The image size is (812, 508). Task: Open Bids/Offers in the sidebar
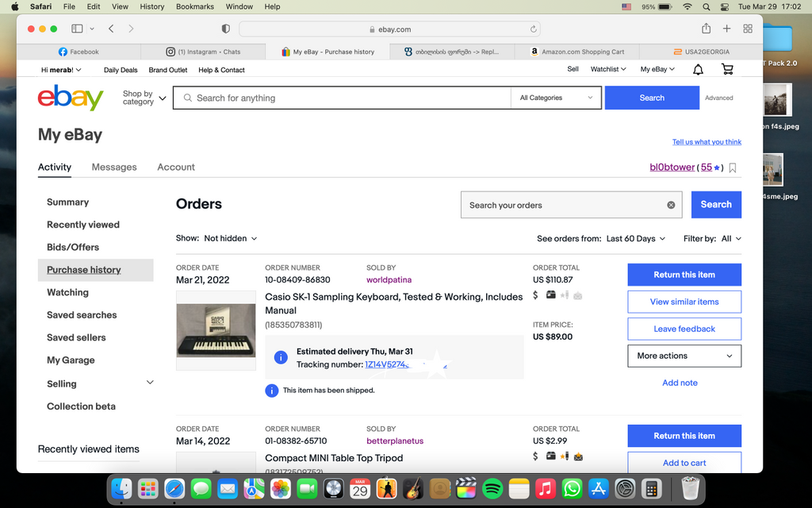click(x=73, y=248)
